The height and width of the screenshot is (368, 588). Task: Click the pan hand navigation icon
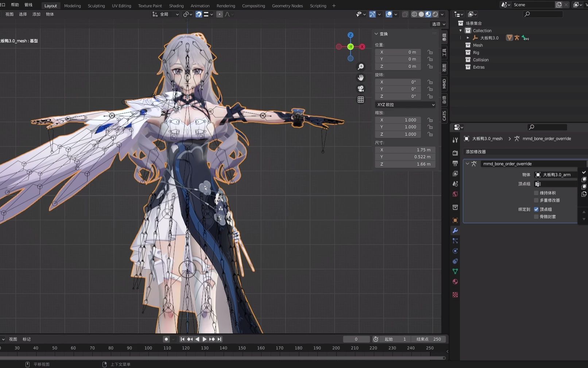[x=361, y=77]
